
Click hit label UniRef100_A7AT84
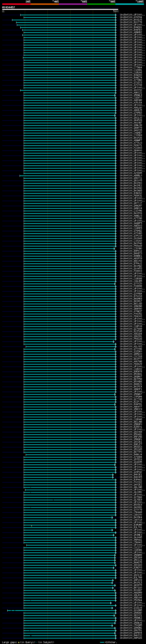click(131, 17)
